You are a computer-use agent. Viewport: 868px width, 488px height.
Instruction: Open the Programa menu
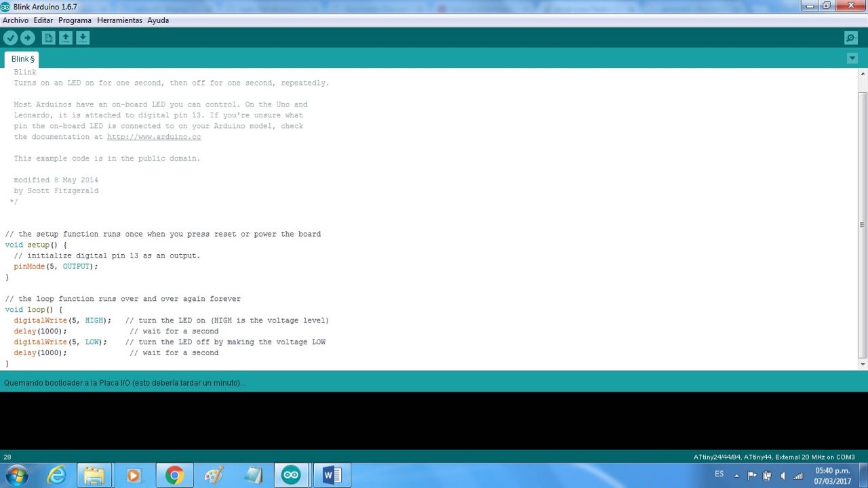(75, 20)
